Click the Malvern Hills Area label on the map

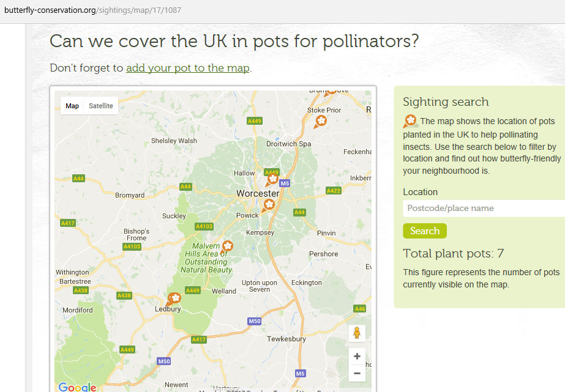[x=208, y=257]
